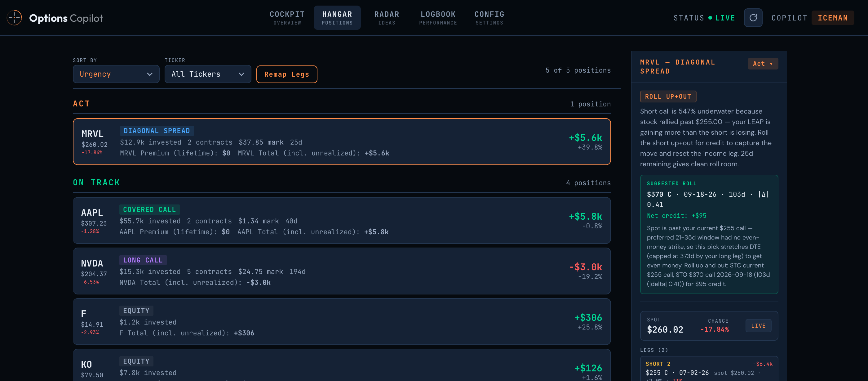Open the Cockpit Overview tab
The width and height of the screenshot is (868, 381).
287,18
